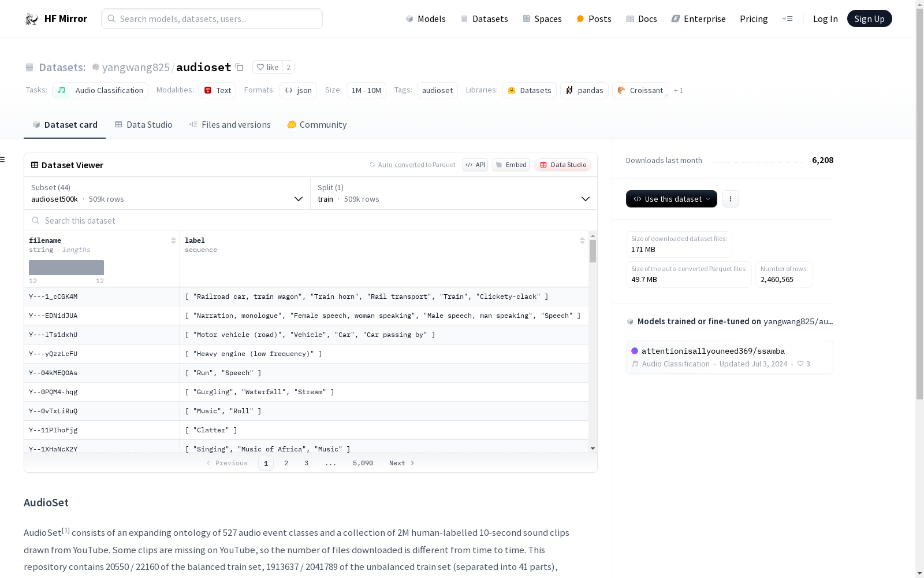Click the Audio Classification task tag
The image size is (924, 578).
click(x=100, y=90)
